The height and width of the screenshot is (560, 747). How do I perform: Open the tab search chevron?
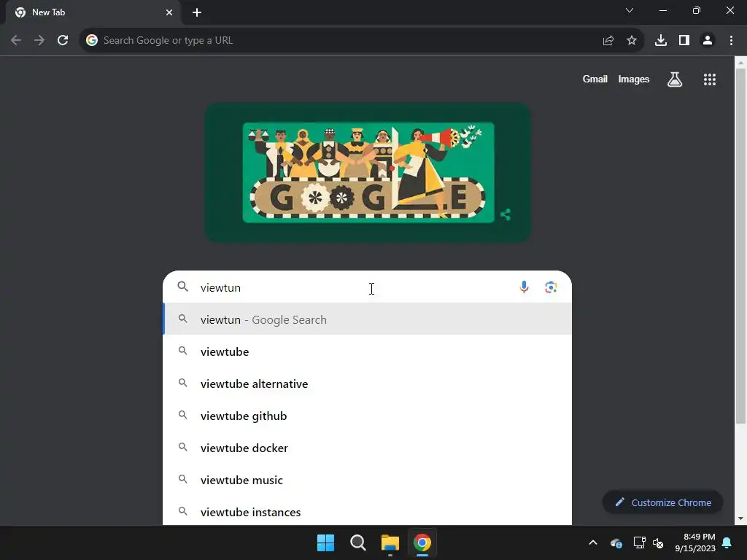[x=630, y=10]
